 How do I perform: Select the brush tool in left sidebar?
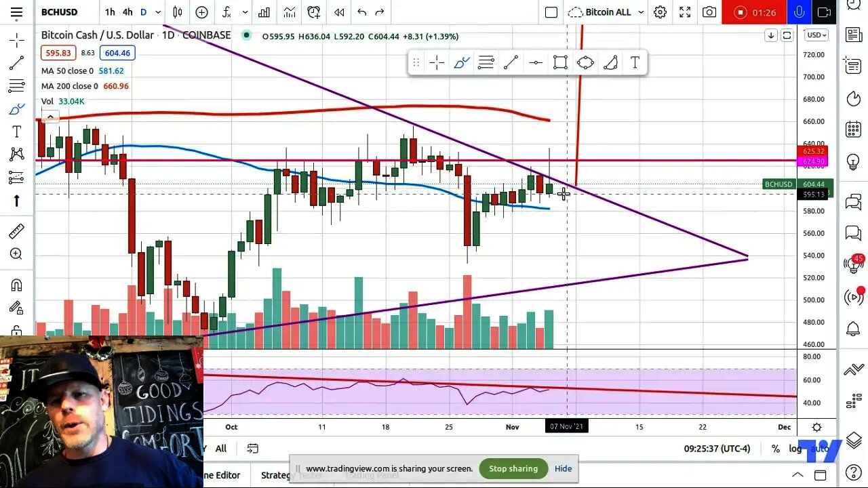coord(16,108)
